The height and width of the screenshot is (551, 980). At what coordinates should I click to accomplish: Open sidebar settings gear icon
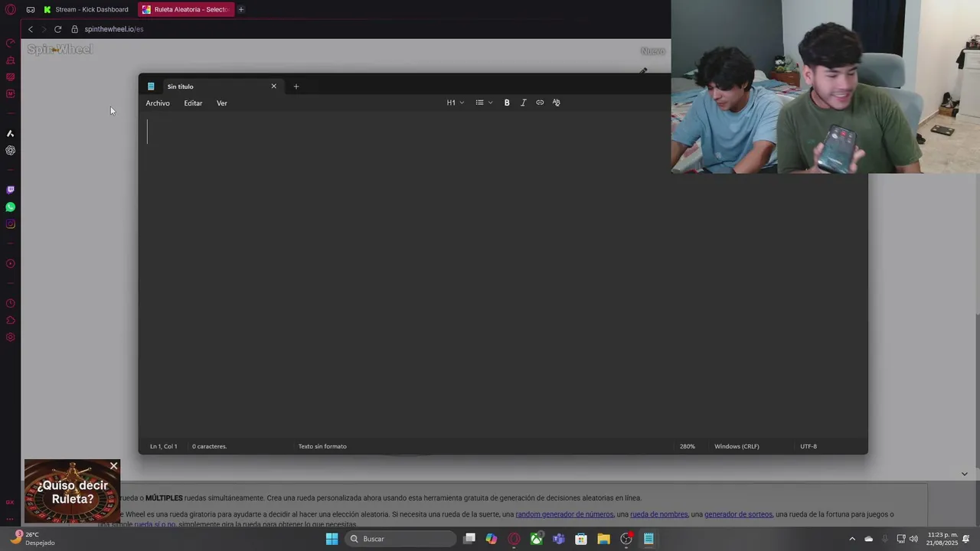tap(10, 337)
